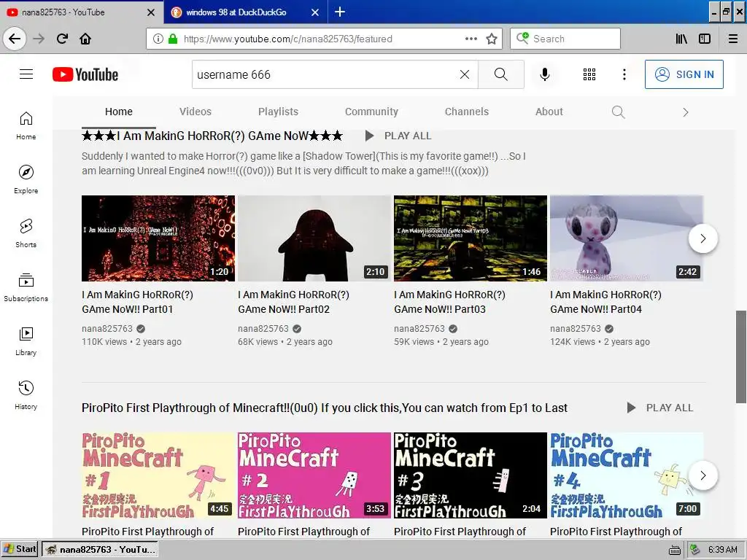Open the page actions three-dot menu

pos(471,39)
